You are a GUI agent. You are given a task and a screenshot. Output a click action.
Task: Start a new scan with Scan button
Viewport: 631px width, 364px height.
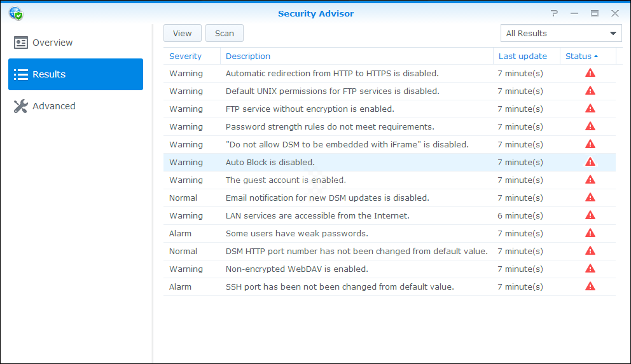click(x=224, y=34)
